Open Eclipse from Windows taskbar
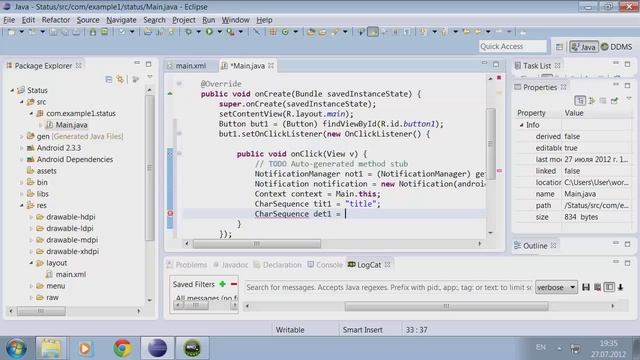 click(x=157, y=348)
